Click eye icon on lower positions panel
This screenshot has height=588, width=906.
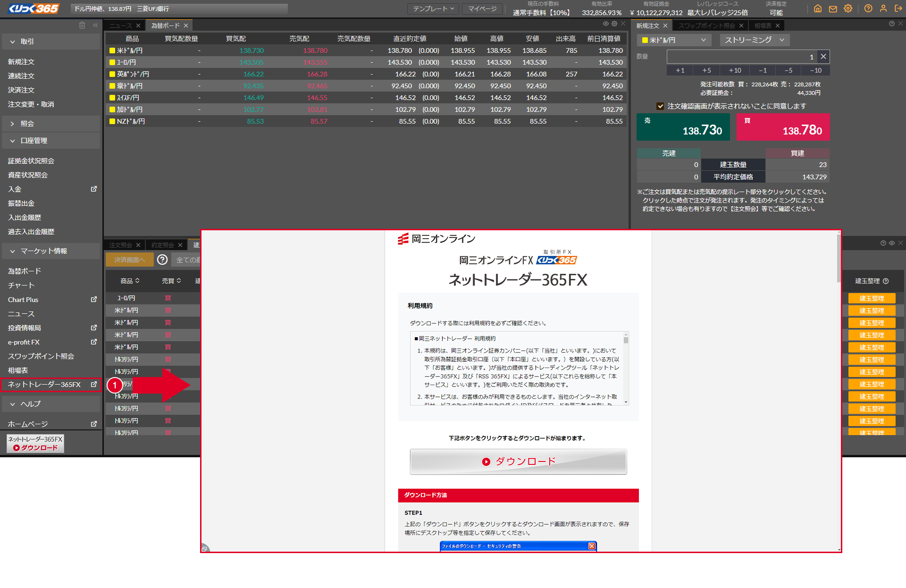[x=892, y=243]
